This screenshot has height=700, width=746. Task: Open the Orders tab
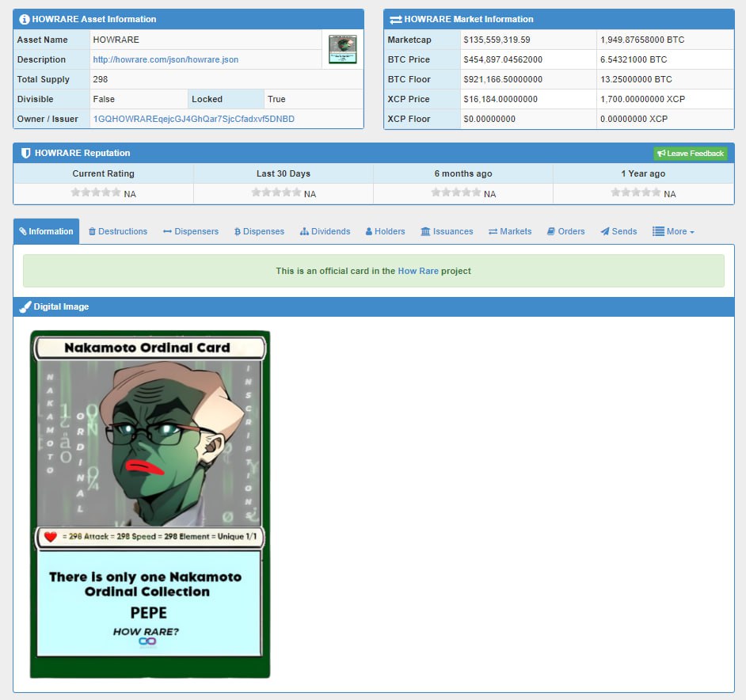pos(565,231)
